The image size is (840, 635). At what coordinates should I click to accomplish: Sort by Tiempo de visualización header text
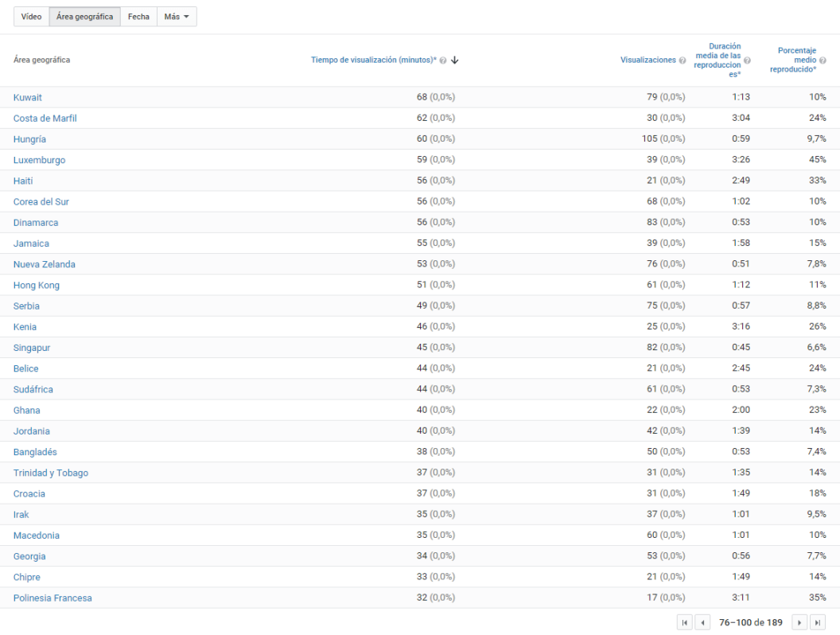pyautogui.click(x=373, y=60)
